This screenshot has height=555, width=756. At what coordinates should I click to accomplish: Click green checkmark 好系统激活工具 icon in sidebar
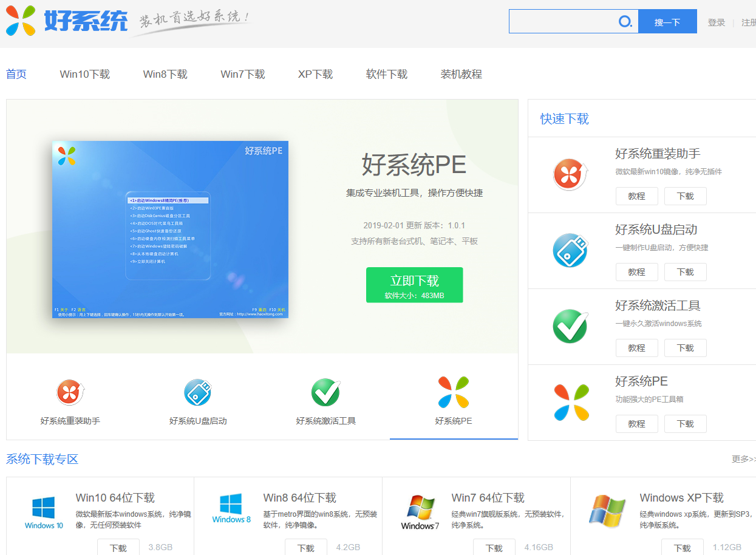[571, 326]
